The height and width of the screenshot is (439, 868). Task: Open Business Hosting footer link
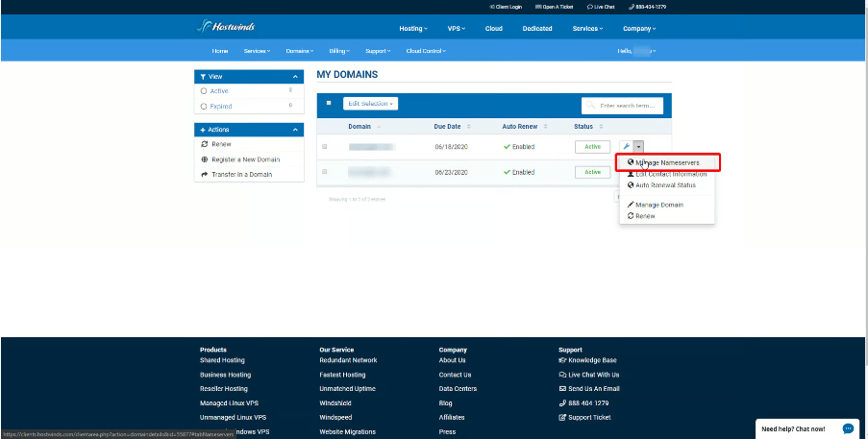225,375
